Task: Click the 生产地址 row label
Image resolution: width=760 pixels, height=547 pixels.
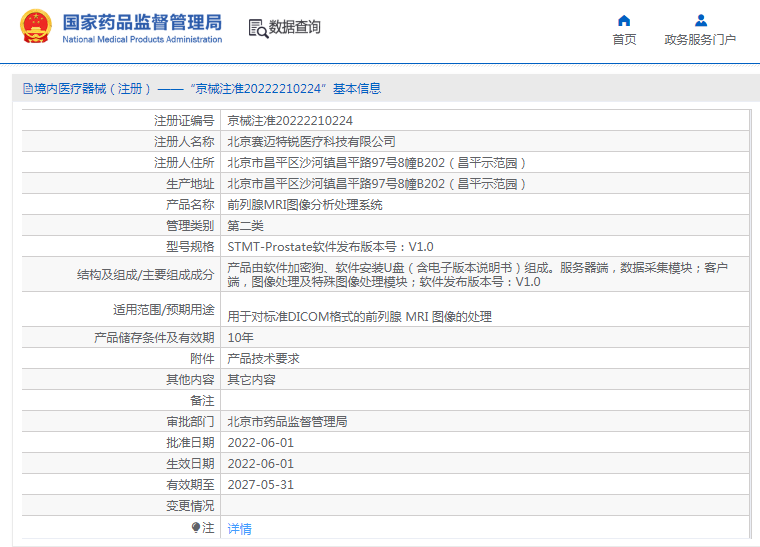Action: (190, 184)
